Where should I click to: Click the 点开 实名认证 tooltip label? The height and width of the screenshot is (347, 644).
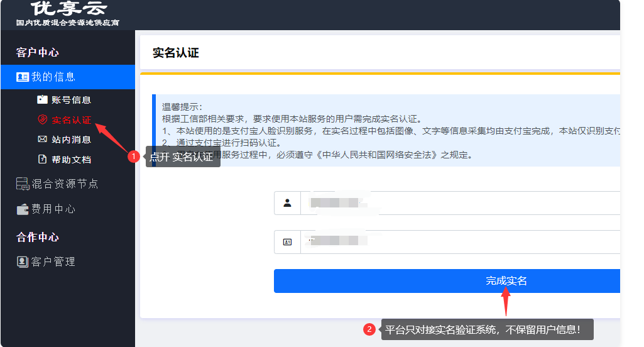tap(183, 157)
